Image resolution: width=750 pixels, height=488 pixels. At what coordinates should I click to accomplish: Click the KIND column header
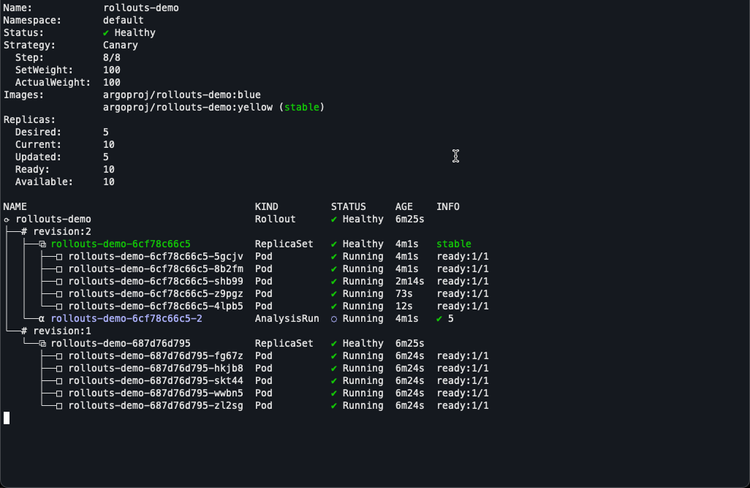[266, 207]
